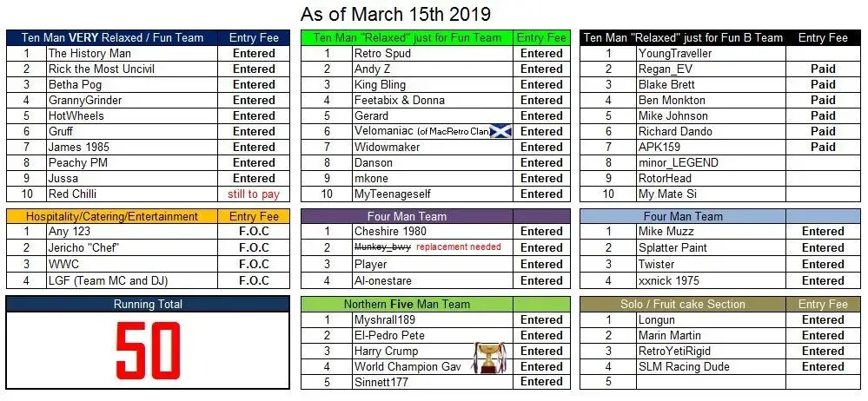
Task: Click the Running Total header bar
Action: coord(148,304)
